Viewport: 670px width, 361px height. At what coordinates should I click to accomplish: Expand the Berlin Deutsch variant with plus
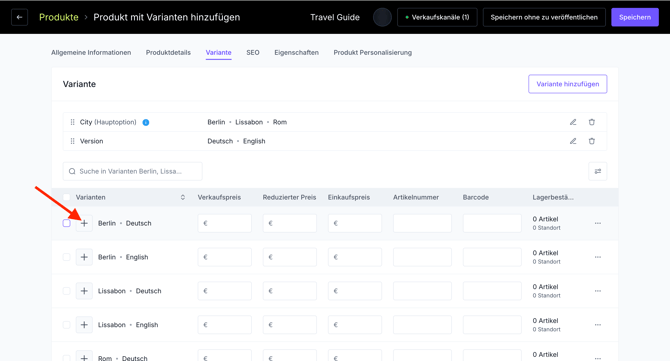pos(84,223)
